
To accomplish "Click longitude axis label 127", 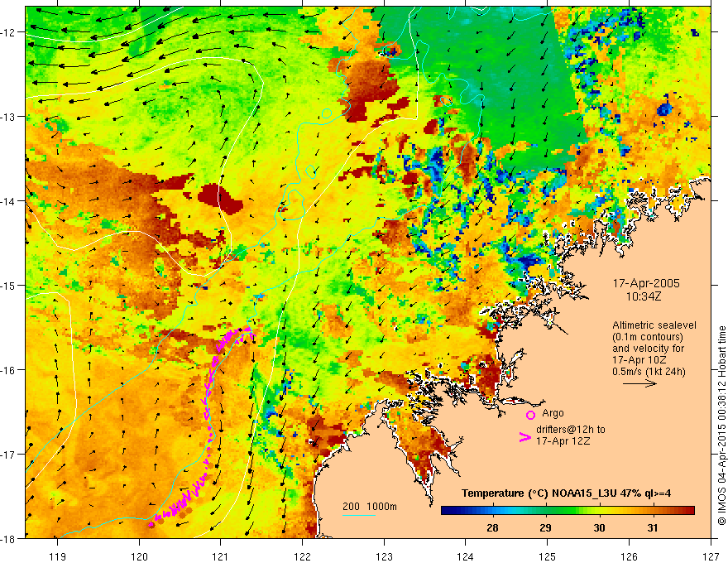I will [x=711, y=556].
